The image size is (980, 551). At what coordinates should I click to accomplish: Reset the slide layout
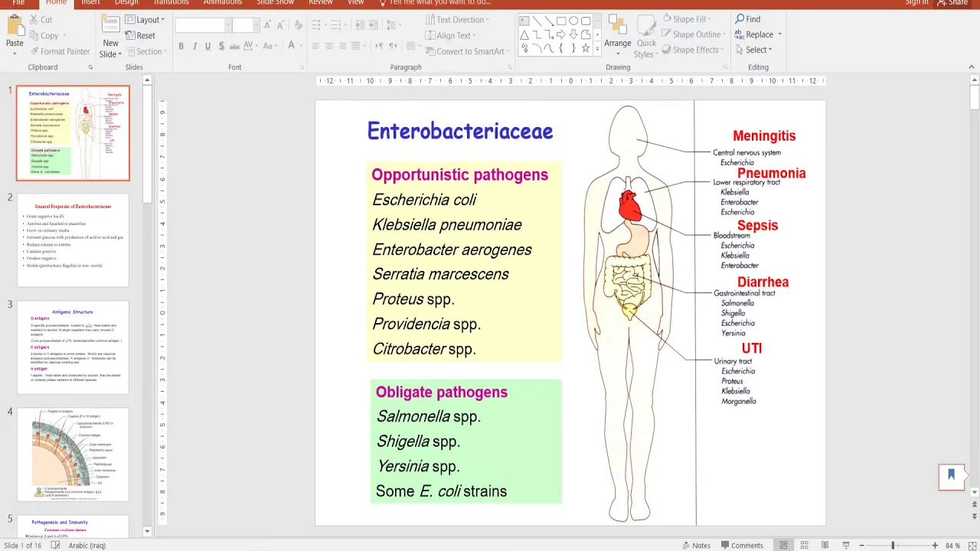140,35
